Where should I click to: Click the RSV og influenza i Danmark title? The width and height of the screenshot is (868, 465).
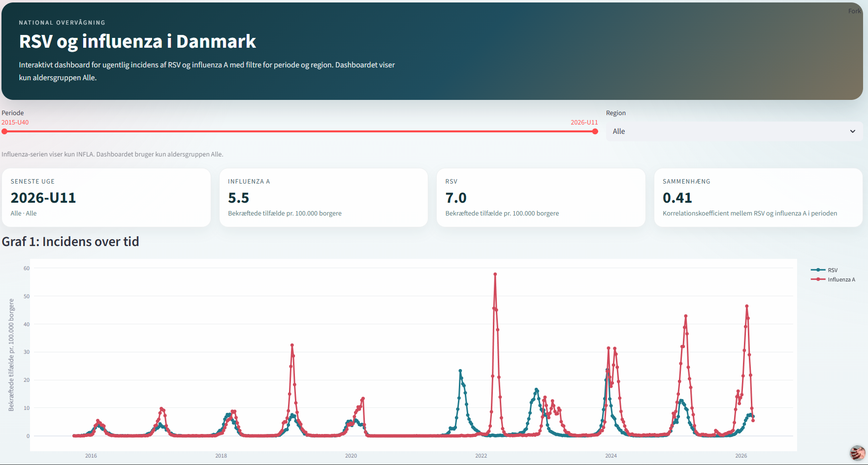click(x=137, y=41)
